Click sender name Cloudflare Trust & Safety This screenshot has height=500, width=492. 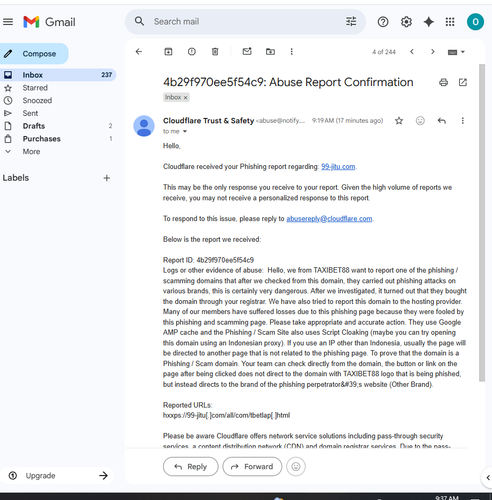click(208, 121)
